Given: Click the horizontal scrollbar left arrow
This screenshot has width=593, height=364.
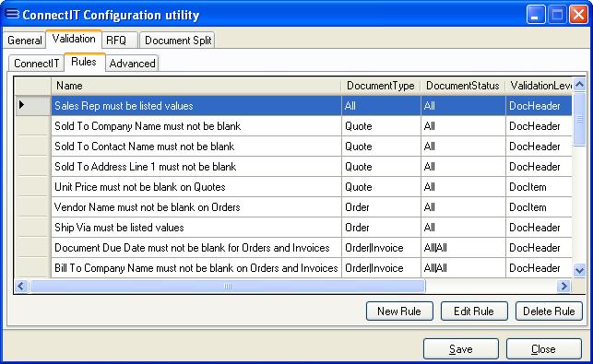Looking at the screenshot, I should click(x=21, y=287).
